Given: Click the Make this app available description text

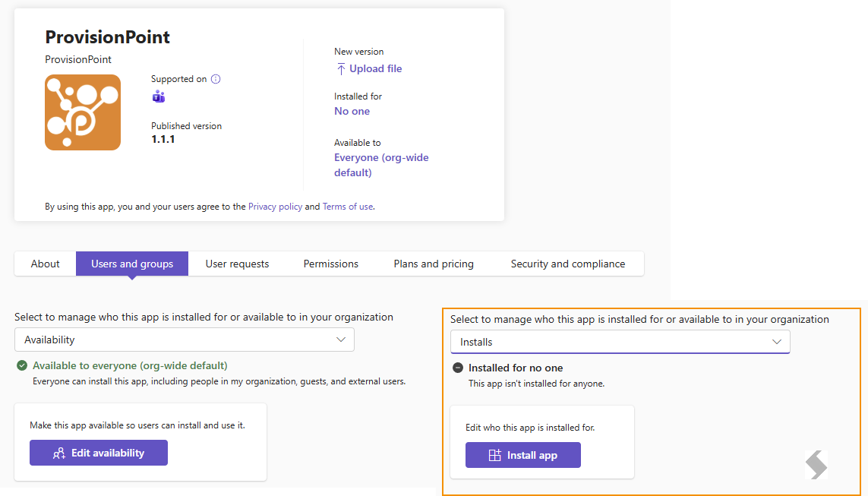Looking at the screenshot, I should pos(137,425).
